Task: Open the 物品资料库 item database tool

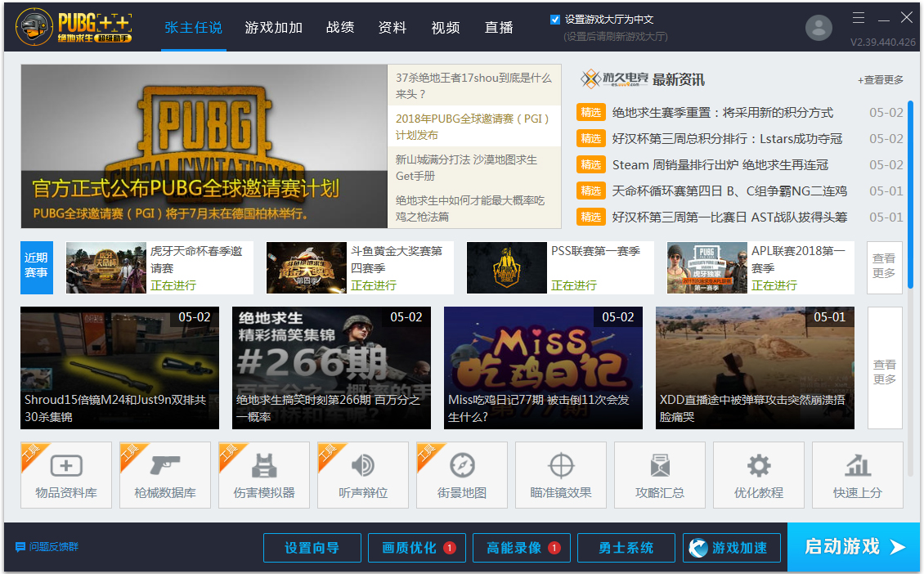Action: point(66,475)
